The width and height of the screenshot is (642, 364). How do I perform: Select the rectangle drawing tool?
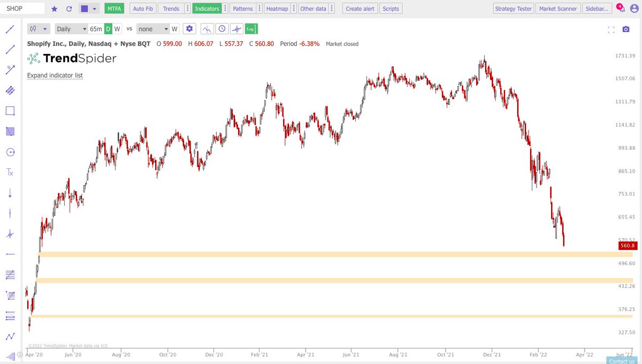10,111
